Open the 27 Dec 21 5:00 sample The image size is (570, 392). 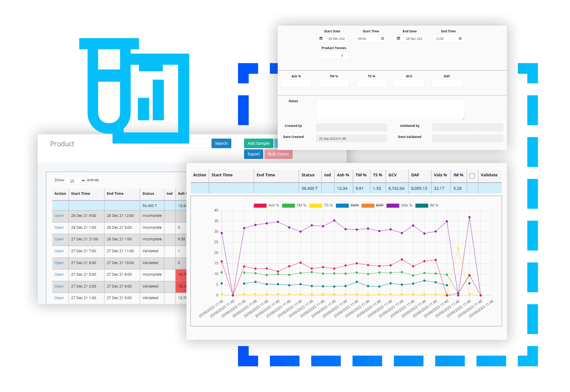(59, 274)
